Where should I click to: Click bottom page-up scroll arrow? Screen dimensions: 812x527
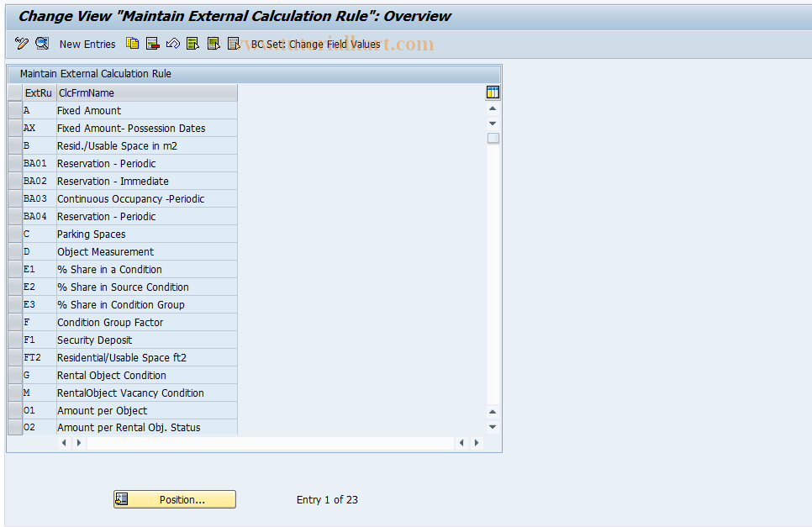[493, 412]
